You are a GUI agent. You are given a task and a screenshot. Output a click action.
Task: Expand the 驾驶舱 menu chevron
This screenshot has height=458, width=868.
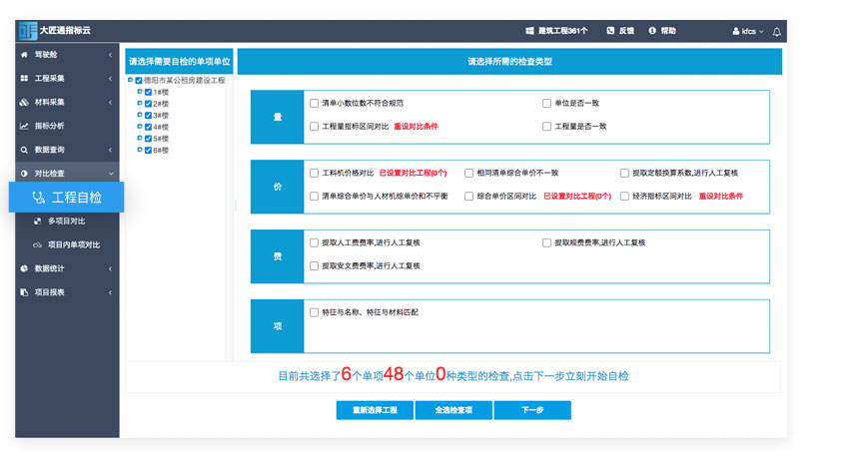110,55
